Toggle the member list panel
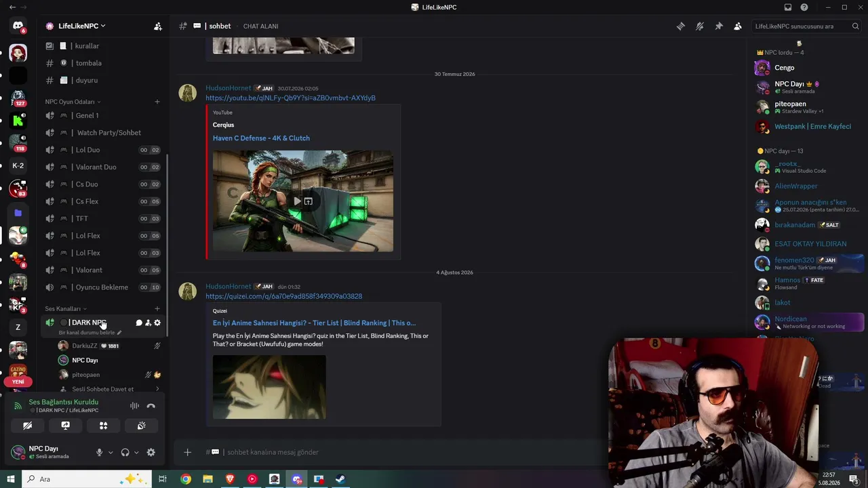The height and width of the screenshot is (488, 868). click(738, 26)
